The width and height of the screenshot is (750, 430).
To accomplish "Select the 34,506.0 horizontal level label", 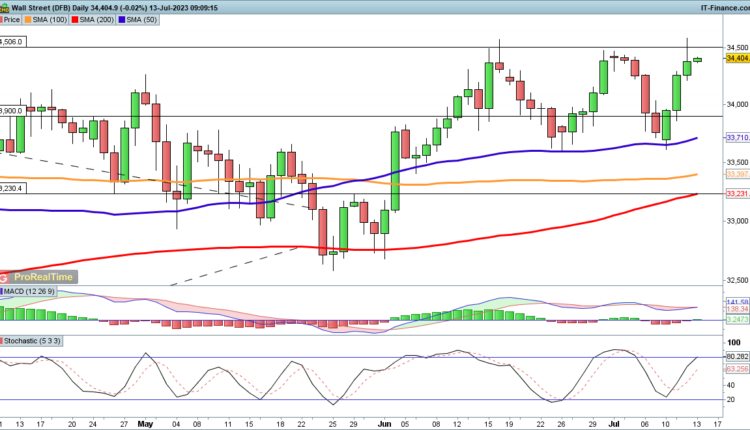I will (x=12, y=42).
